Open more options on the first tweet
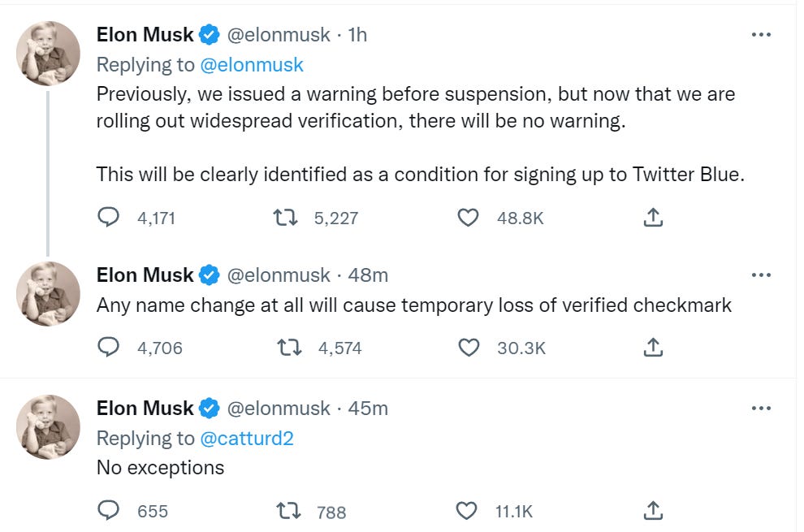Viewport: 804px width, 532px height. [761, 35]
